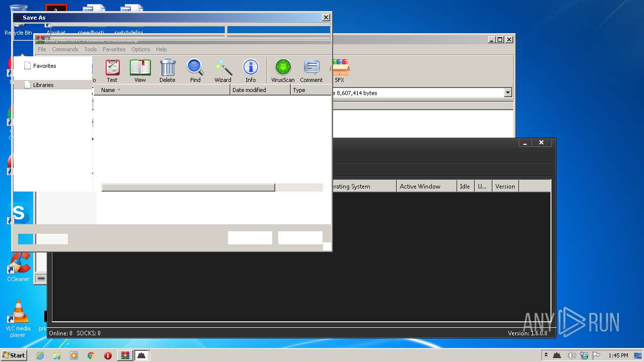This screenshot has width=644, height=362.
Task: Open the WinRAR address bar dropdown
Action: 508,93
